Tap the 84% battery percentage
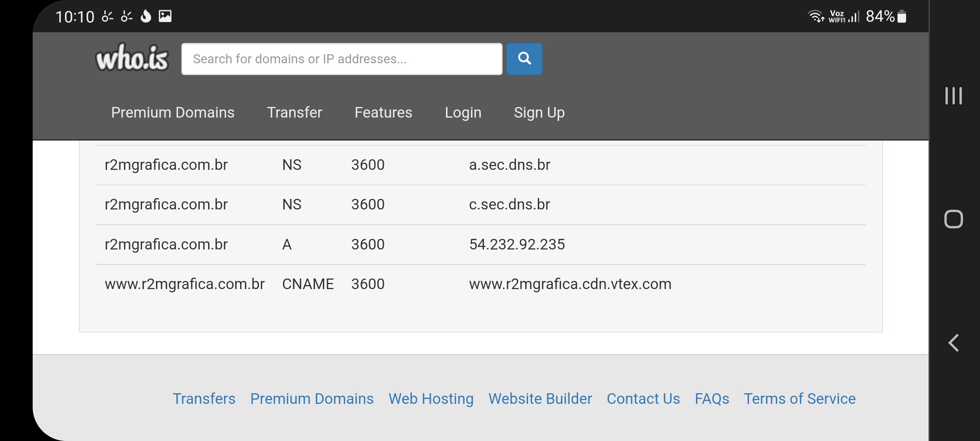The image size is (980, 441). pyautogui.click(x=880, y=16)
